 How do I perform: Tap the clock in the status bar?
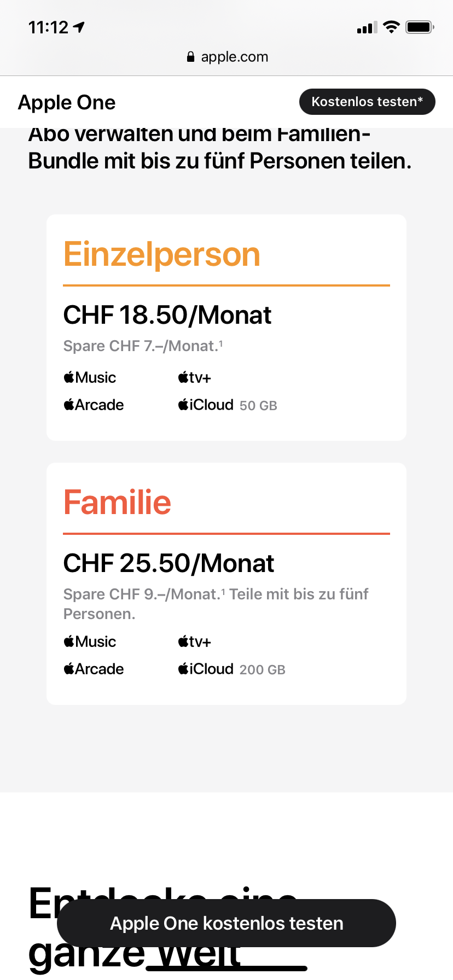click(48, 27)
